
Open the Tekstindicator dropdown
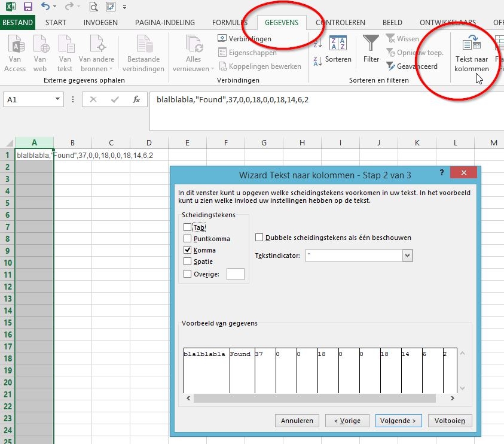click(x=408, y=255)
